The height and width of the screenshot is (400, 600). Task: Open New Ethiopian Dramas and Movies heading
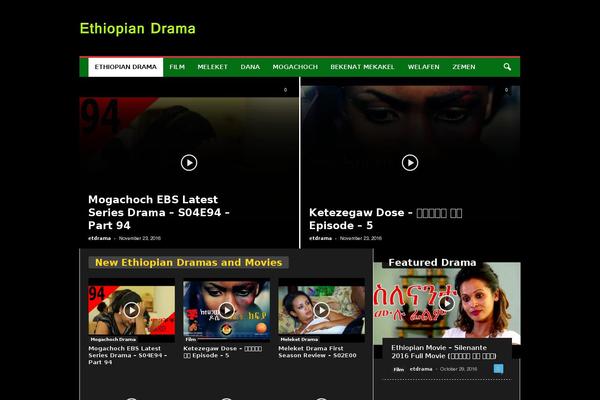pos(189,263)
